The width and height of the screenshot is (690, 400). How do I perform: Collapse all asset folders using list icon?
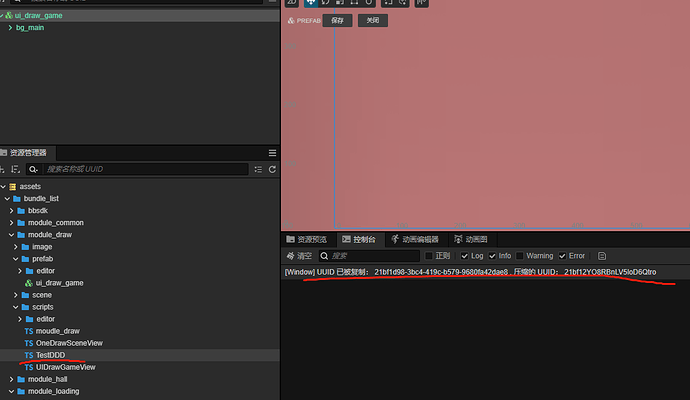click(x=258, y=169)
